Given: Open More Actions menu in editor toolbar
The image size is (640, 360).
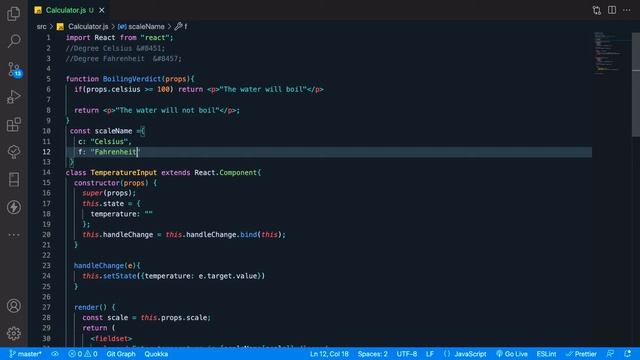Looking at the screenshot, I should coord(627,10).
